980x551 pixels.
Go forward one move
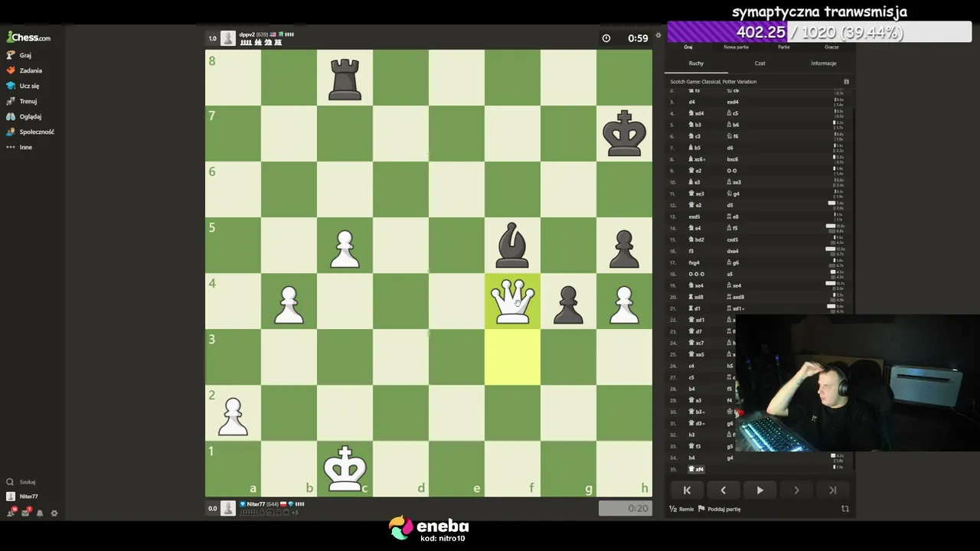(x=796, y=491)
